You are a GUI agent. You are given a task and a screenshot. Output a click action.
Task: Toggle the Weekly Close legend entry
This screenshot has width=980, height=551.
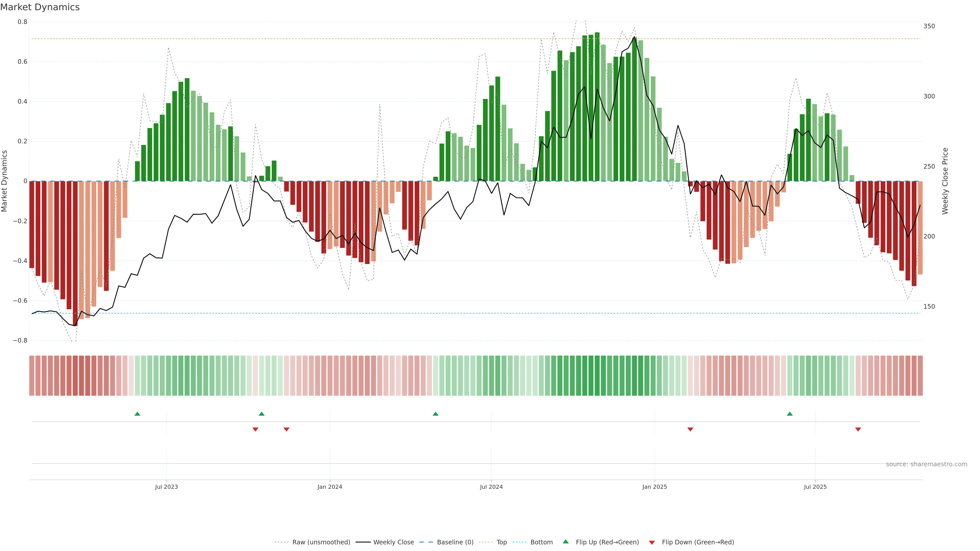point(393,542)
